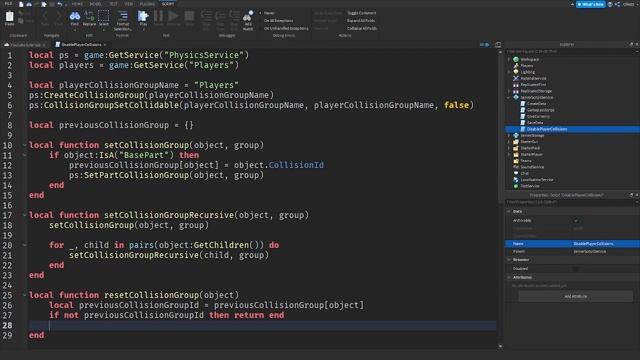Switch to the HOME ribbon tab
Image resolution: width=640 pixels, height=360 pixels.
77,4
